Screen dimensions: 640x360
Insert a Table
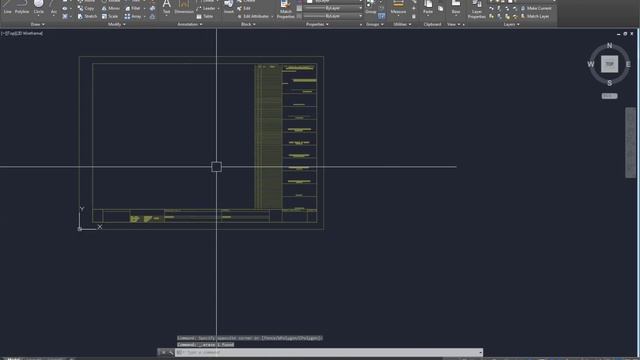click(205, 16)
